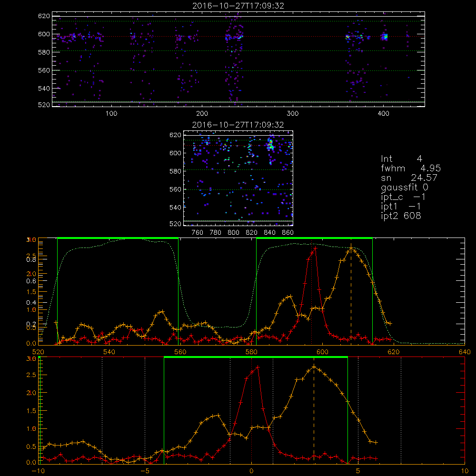Click the 'ipt_c -1' parameter text
Image resolution: width=476 pixels, height=476 pixels.
pos(403,197)
